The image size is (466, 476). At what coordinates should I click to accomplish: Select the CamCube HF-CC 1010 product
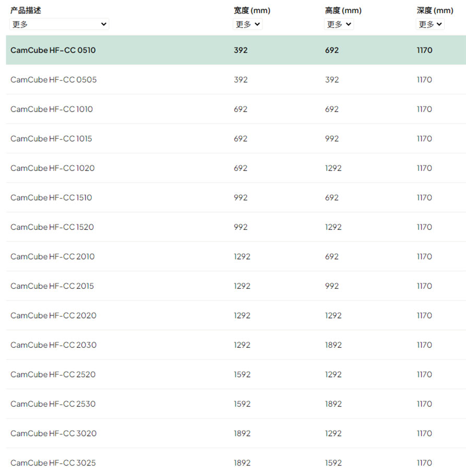pyautogui.click(x=236, y=109)
